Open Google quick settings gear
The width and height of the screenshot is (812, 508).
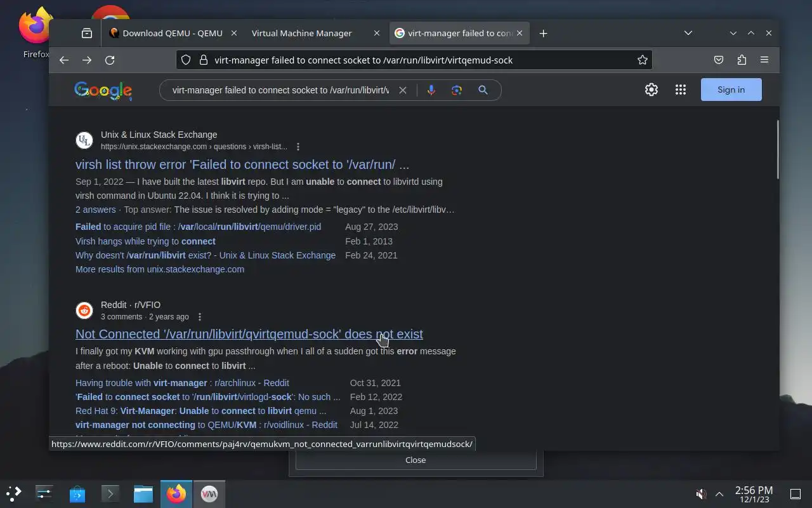pos(652,90)
